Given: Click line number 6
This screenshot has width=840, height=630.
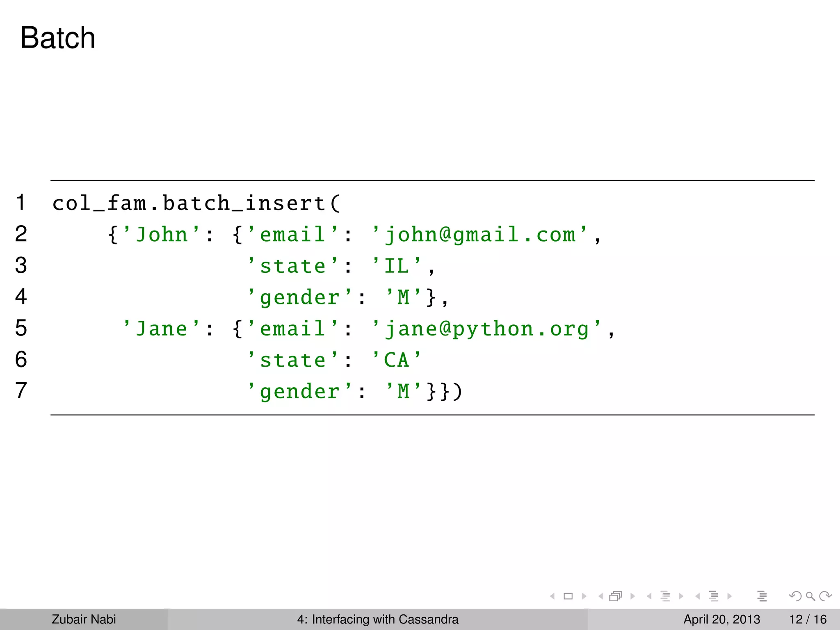Looking at the screenshot, I should 21,359.
